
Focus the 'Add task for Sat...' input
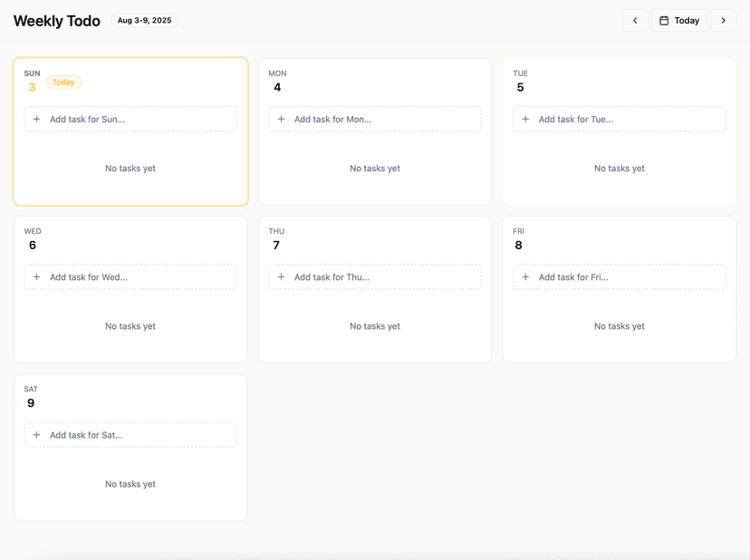(130, 435)
